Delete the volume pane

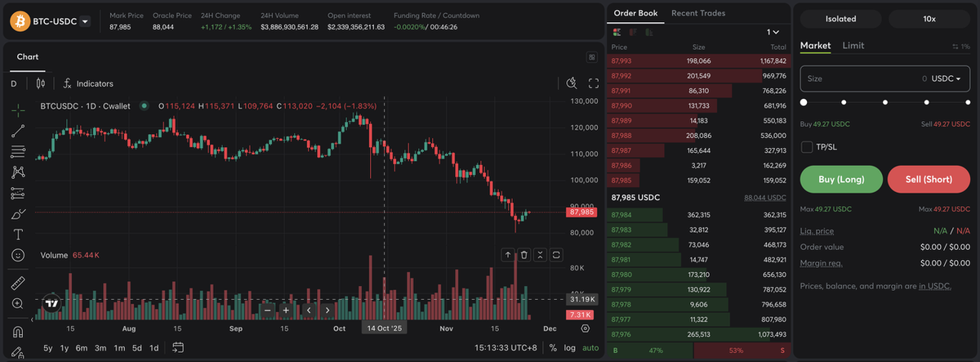click(x=524, y=255)
